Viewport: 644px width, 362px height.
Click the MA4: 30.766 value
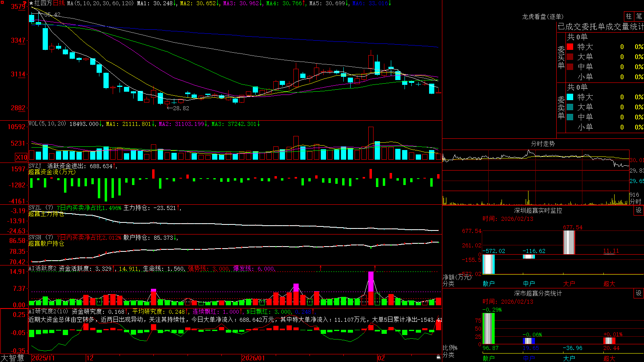click(x=286, y=3)
